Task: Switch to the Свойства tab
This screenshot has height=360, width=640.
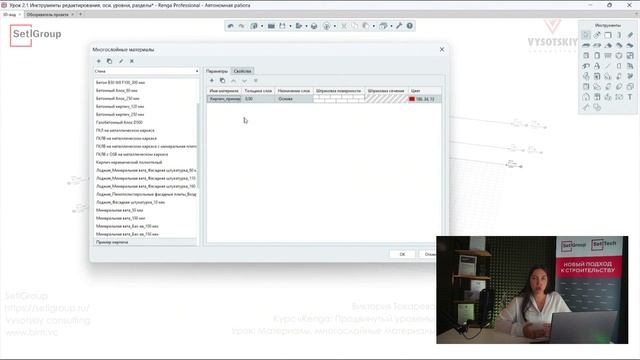Action: point(242,71)
